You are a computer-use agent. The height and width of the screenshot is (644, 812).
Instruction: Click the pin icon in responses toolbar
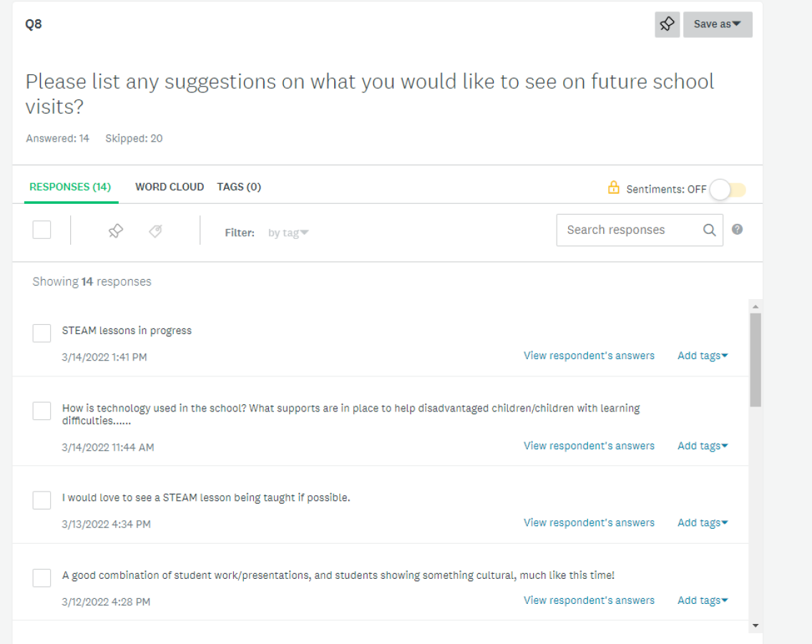[x=115, y=231]
